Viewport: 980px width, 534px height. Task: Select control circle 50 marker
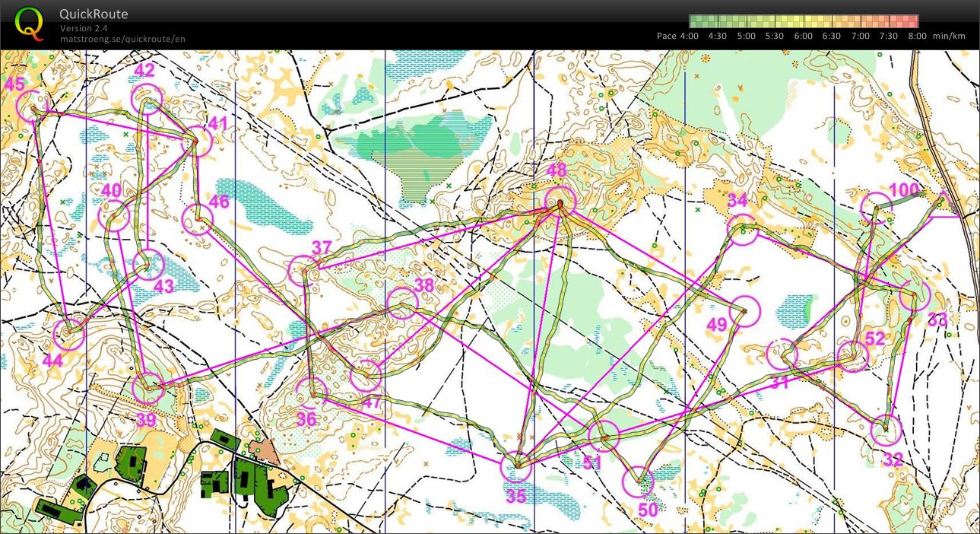coord(638,482)
